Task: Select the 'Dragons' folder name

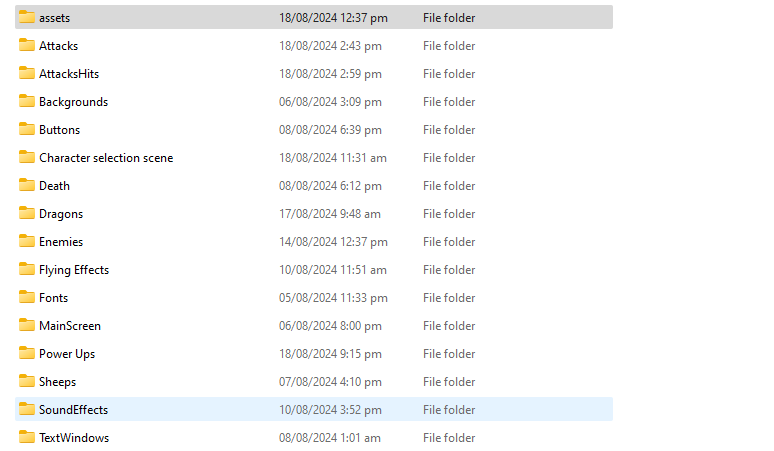Action: point(61,214)
